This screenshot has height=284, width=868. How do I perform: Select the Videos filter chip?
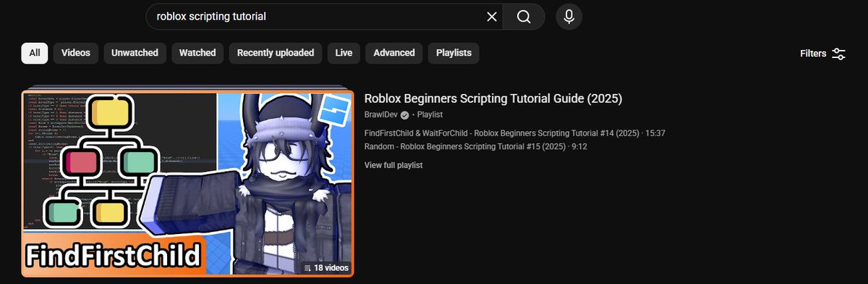[76, 53]
